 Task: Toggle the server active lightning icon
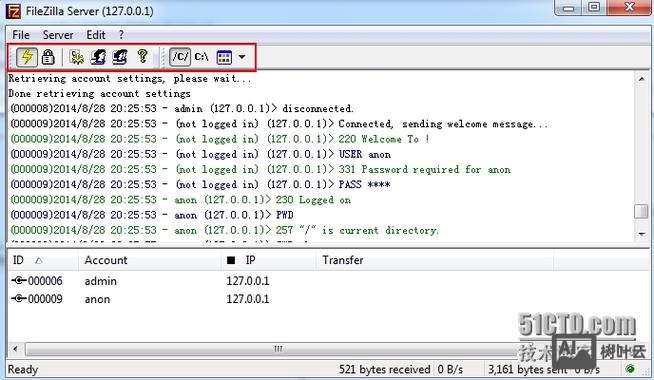point(27,57)
